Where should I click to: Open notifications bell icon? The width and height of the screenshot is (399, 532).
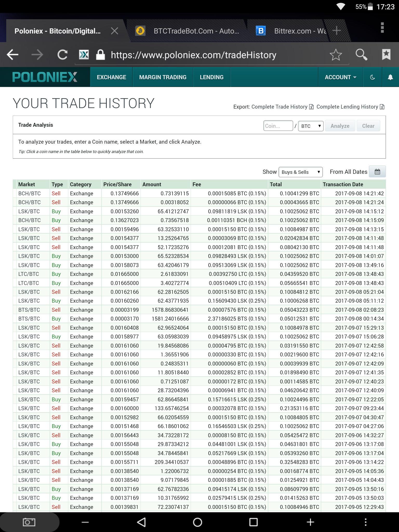point(390,77)
